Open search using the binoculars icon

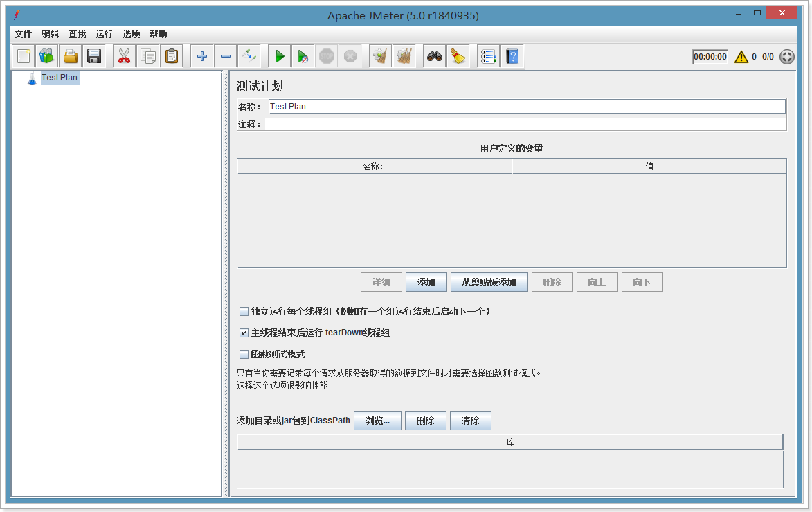[x=433, y=55]
